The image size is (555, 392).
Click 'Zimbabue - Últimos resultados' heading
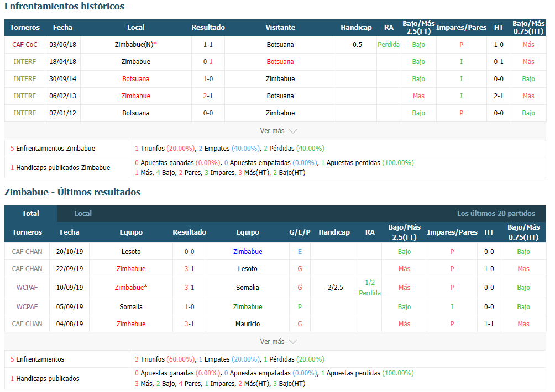pyautogui.click(x=72, y=192)
